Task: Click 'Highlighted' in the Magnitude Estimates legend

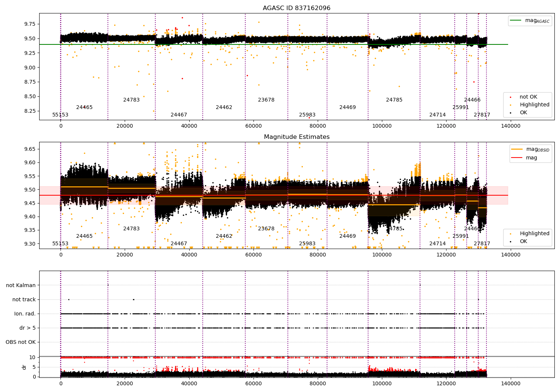Action: 535,234
